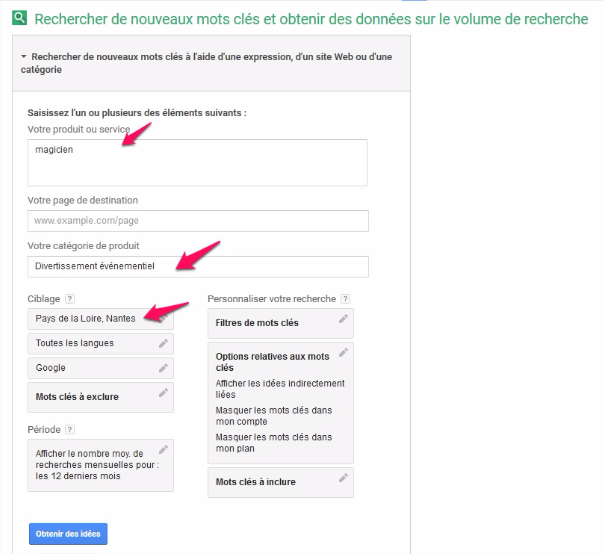Click 'Mots clés à inclure' label
Image resolution: width=603 pixels, height=554 pixels.
pyautogui.click(x=255, y=482)
